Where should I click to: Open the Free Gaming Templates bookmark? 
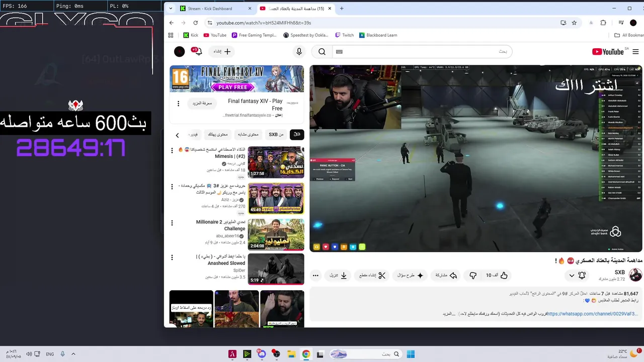click(x=255, y=35)
